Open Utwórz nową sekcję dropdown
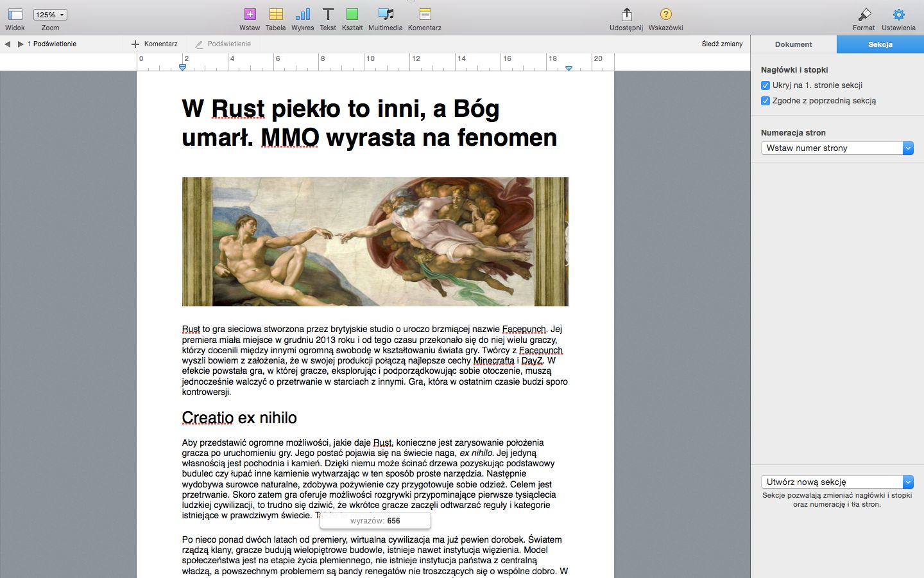924x578 pixels. pyautogui.click(x=837, y=482)
